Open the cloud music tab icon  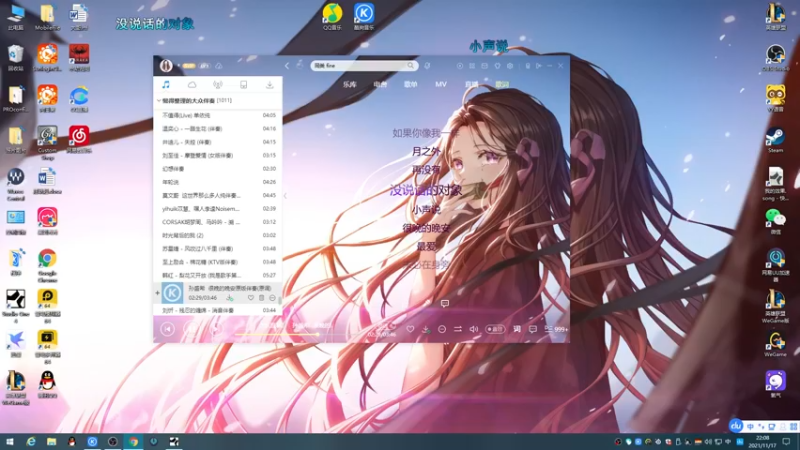[192, 85]
